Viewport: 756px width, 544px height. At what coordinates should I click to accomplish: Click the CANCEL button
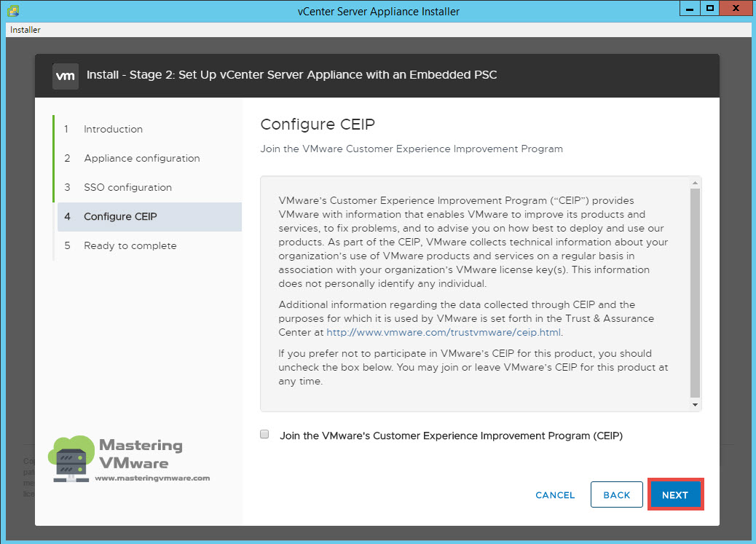tap(555, 494)
